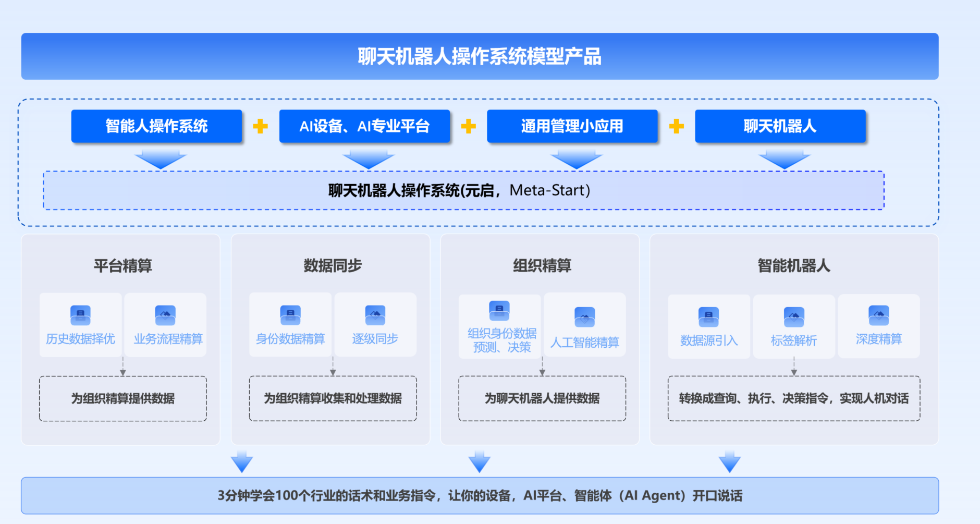Click the icon above 逐级同步
The height and width of the screenshot is (524, 980).
(x=375, y=315)
